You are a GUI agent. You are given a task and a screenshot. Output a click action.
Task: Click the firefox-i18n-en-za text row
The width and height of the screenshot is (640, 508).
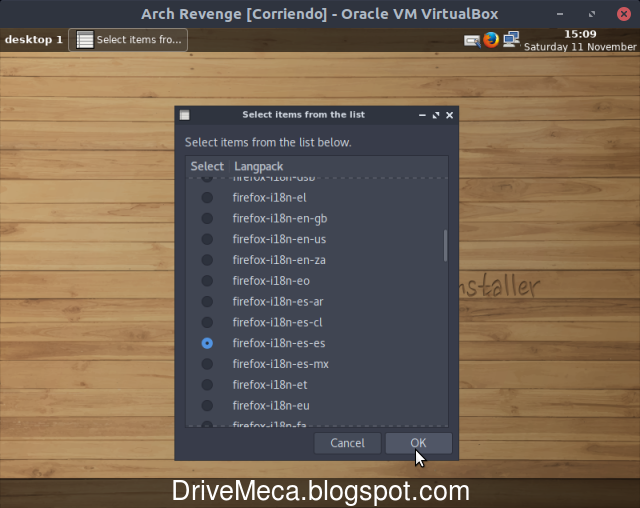click(279, 260)
